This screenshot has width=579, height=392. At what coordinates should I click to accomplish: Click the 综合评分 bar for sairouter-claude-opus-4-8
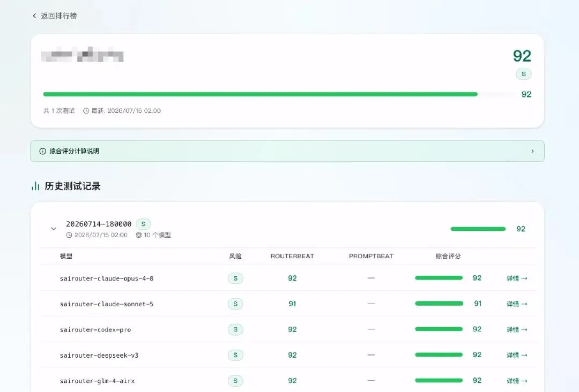tap(439, 278)
